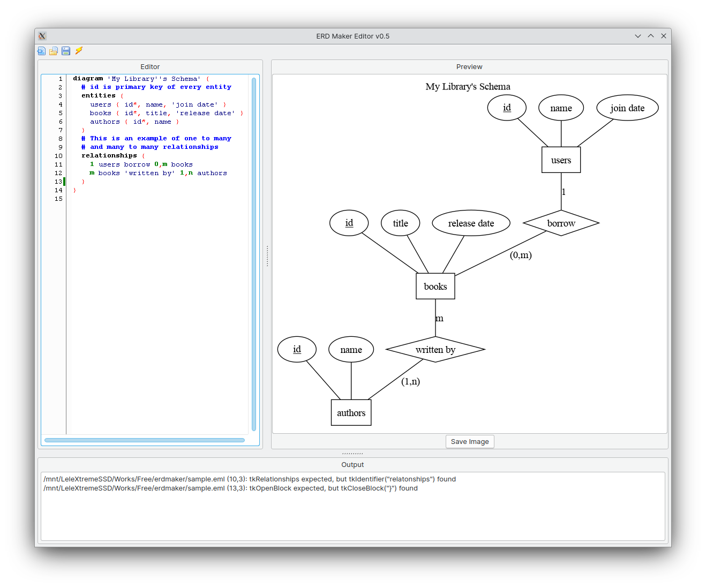Create a new diagram with the New icon

41,51
